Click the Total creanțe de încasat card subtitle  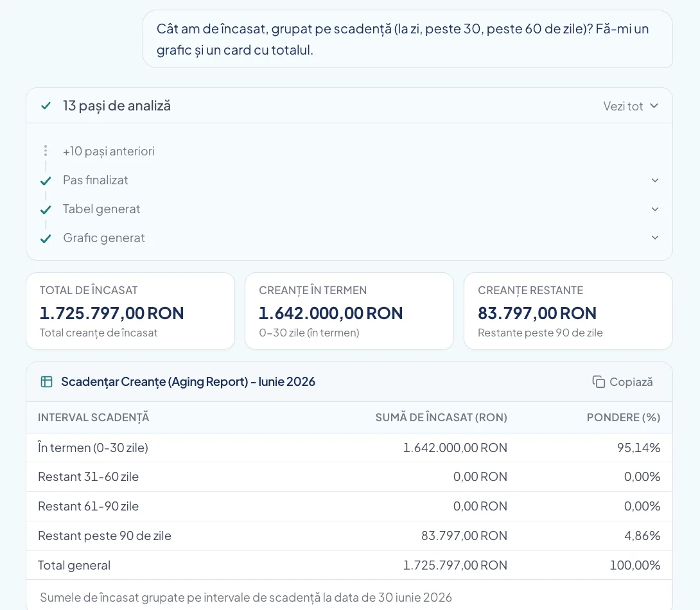(x=99, y=333)
